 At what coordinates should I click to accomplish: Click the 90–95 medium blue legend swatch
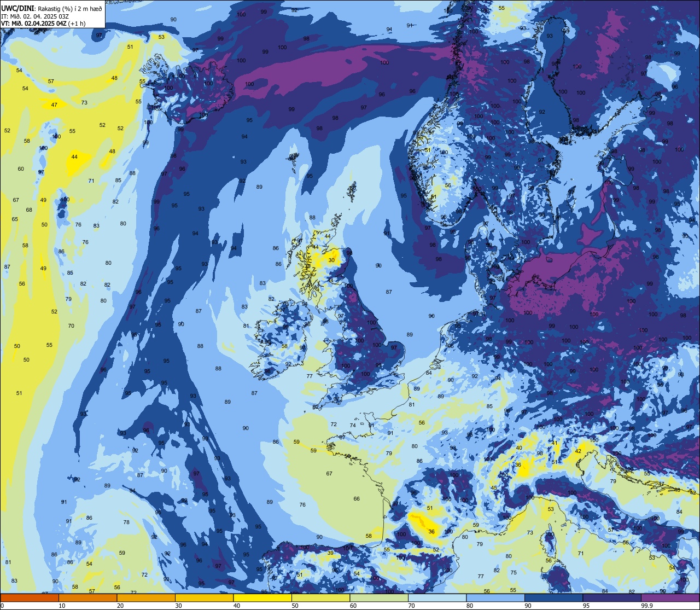553,597
